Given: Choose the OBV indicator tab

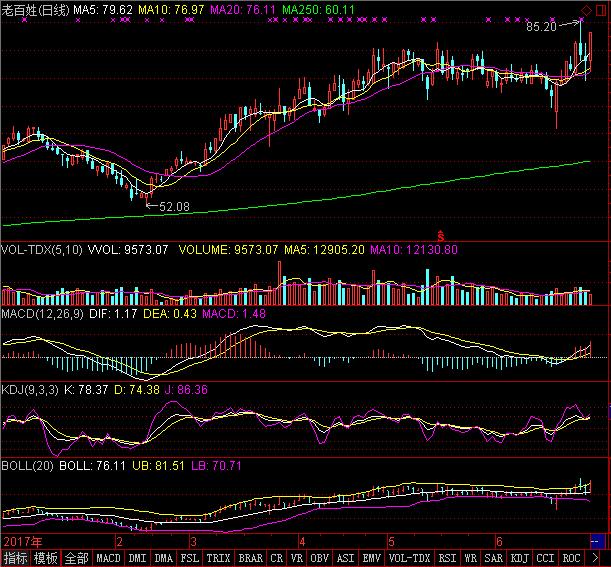Looking at the screenshot, I should [320, 558].
